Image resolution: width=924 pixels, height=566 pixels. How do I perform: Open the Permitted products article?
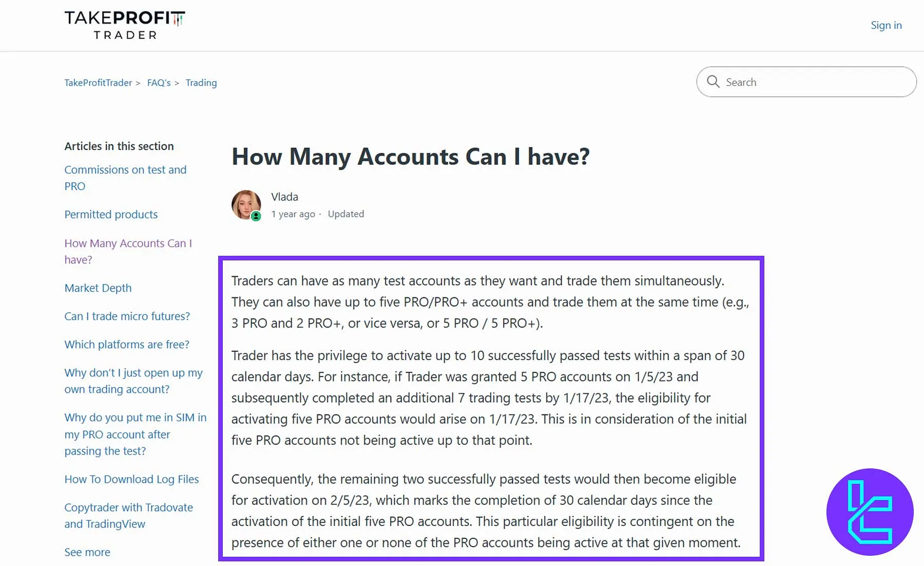111,214
